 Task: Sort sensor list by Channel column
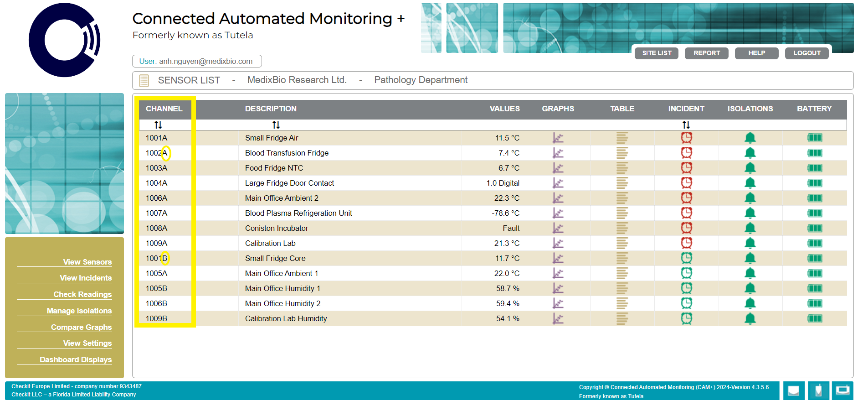(x=158, y=125)
